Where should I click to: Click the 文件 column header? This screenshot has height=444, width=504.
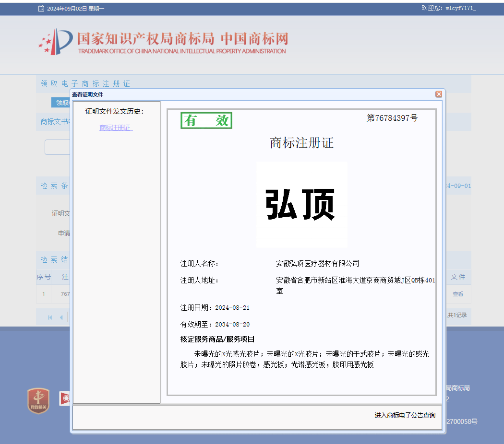458,277
